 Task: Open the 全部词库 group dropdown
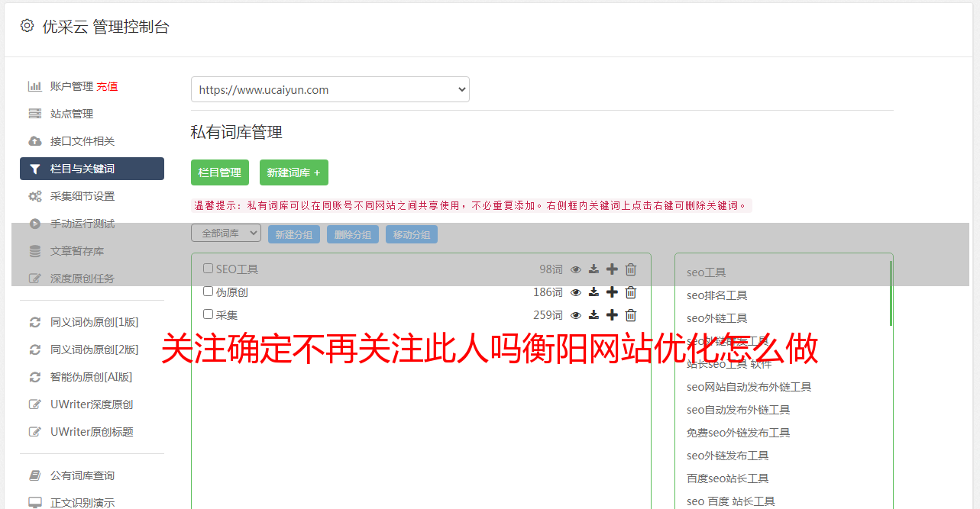[226, 233]
